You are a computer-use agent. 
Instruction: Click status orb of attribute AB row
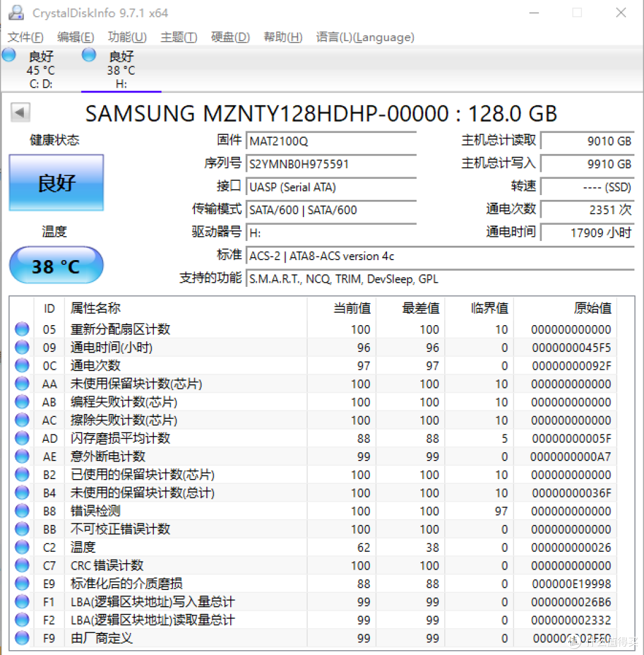coord(22,402)
